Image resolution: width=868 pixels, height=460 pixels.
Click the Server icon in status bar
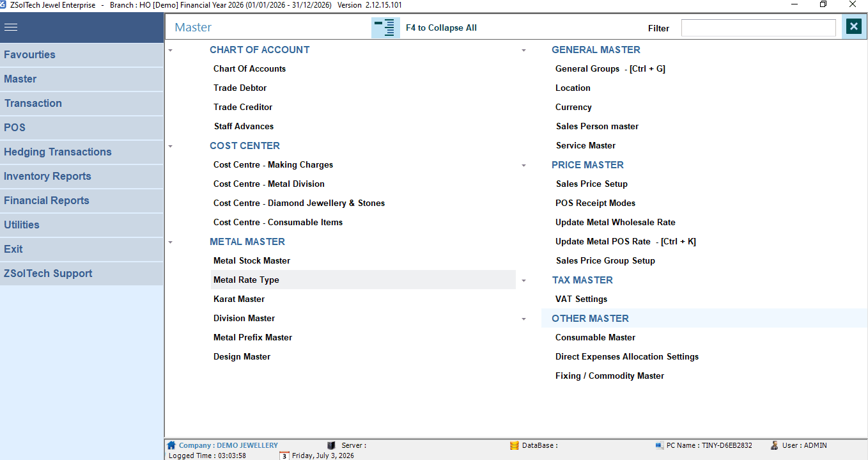coord(331,445)
